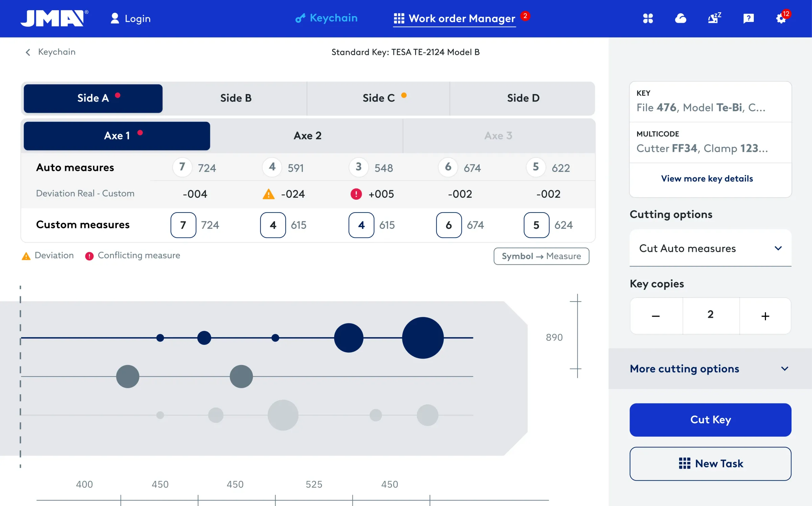
Task: Open Work order Manager menu
Action: tap(455, 18)
